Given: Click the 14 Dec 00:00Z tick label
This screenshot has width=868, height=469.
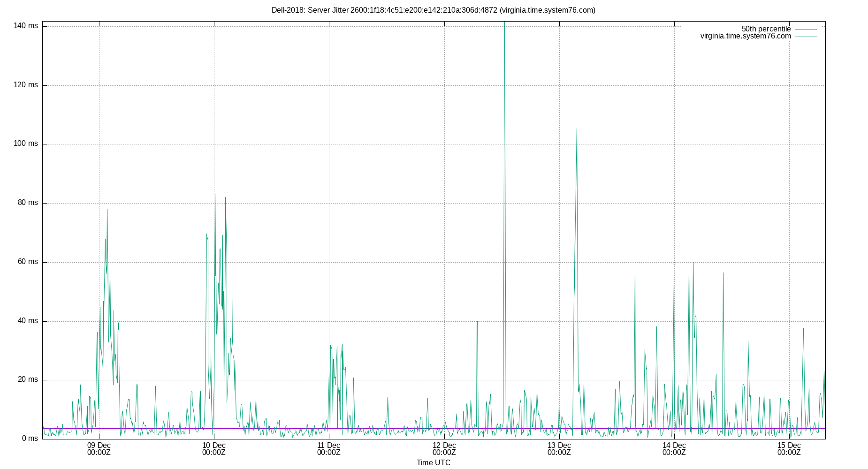Looking at the screenshot, I should (x=675, y=449).
